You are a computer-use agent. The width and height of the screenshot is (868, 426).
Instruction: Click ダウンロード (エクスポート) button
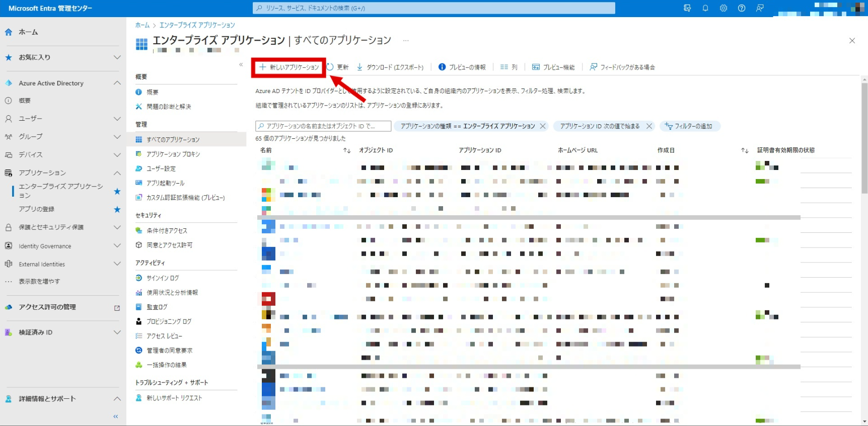(x=390, y=67)
